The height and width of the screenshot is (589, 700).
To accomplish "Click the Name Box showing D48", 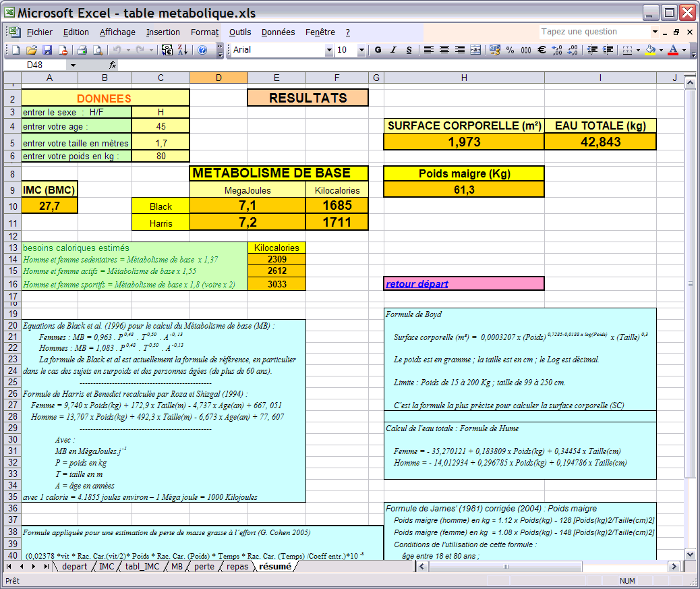I will click(x=35, y=65).
